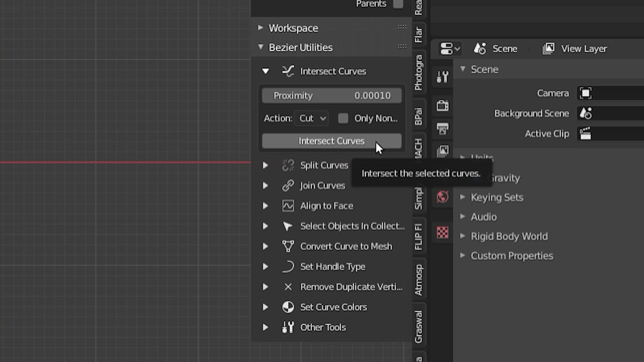Expand the Rigid Body World panel
Screen dimensions: 644x362
pos(463,236)
